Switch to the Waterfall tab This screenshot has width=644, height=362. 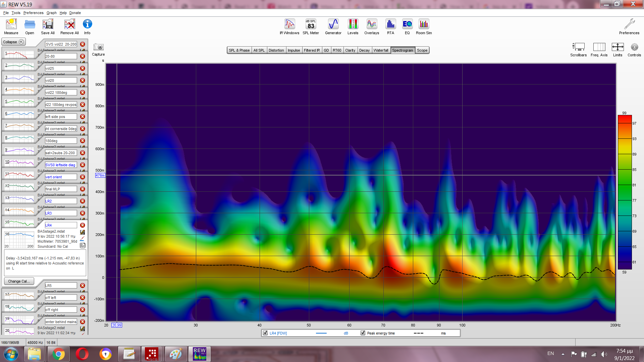coord(381,50)
